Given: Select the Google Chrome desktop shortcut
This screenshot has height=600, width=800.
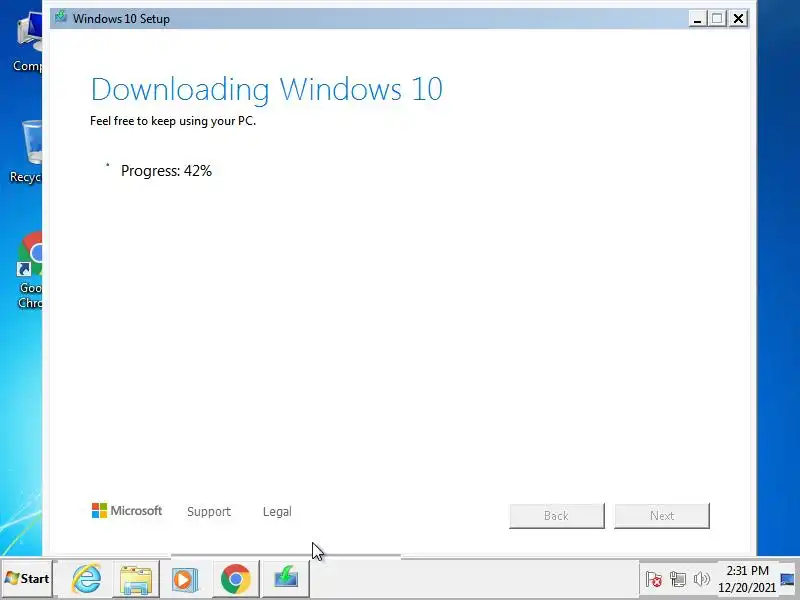Looking at the screenshot, I should (28, 270).
